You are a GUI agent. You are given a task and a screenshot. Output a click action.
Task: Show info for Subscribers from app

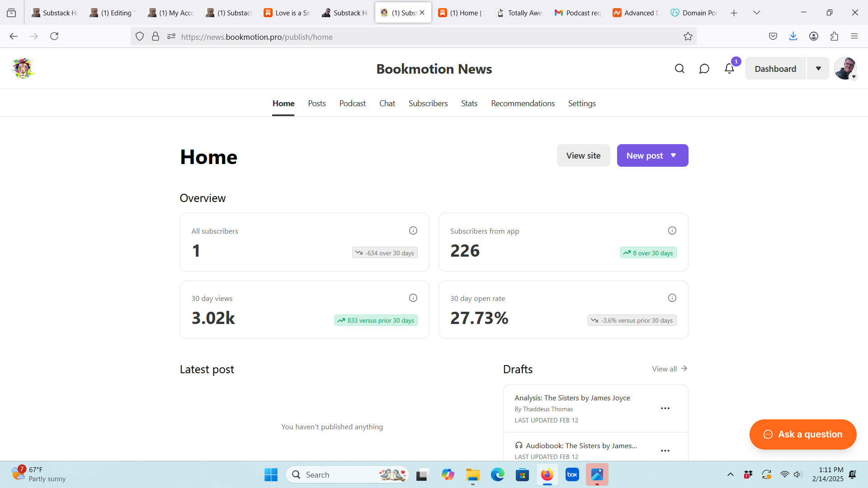pyautogui.click(x=672, y=230)
